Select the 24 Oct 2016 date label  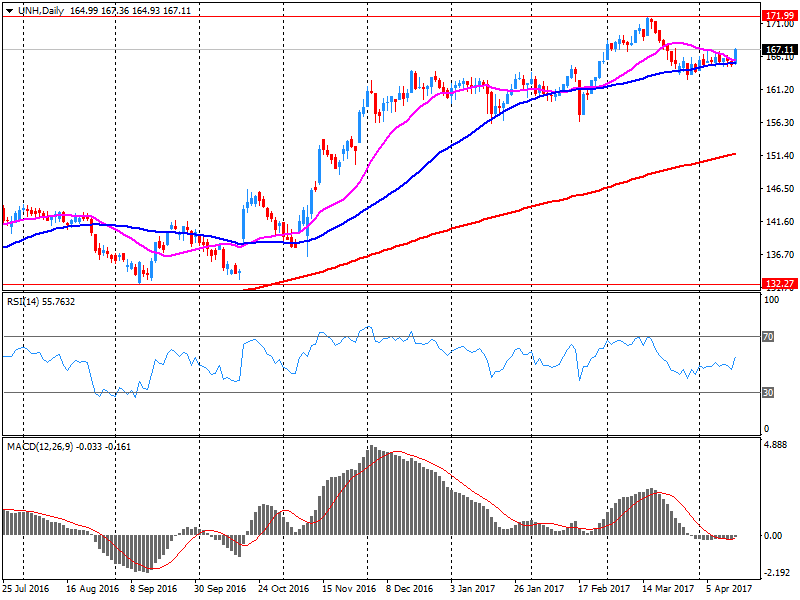(x=284, y=589)
